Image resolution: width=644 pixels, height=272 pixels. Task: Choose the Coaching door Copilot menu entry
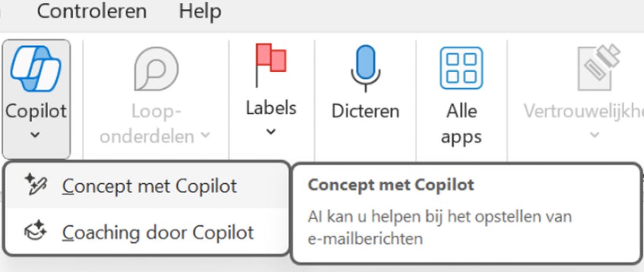click(158, 232)
